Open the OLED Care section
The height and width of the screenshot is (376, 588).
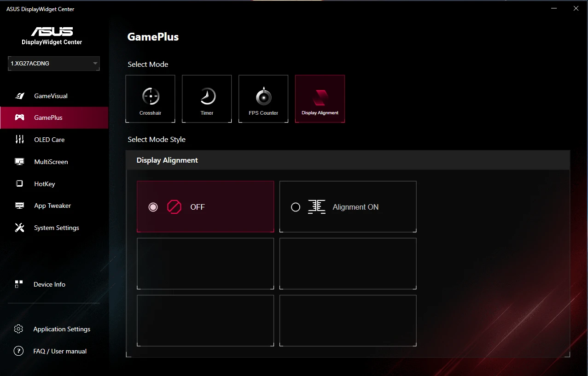pos(49,140)
